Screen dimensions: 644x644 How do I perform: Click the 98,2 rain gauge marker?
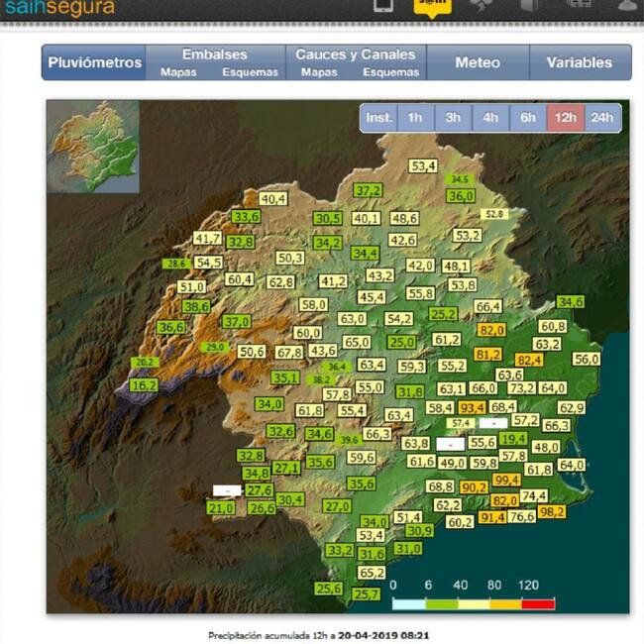pos(552,511)
